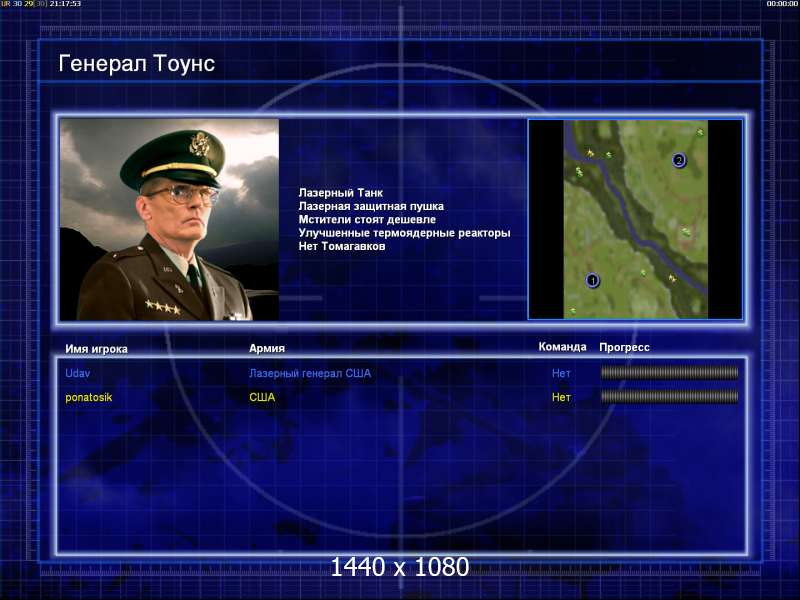Click the timestamp in the top-left corner
This screenshot has width=800, height=600.
coord(65,4)
